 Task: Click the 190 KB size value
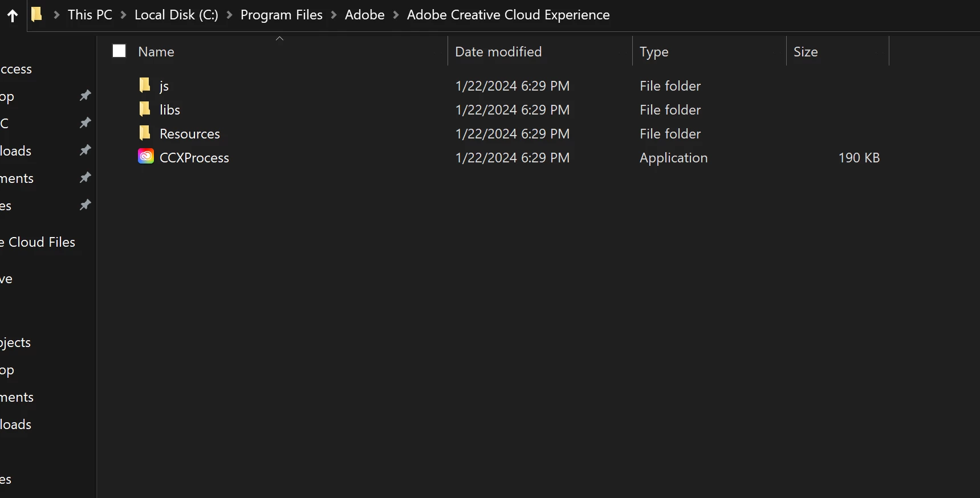(x=859, y=158)
